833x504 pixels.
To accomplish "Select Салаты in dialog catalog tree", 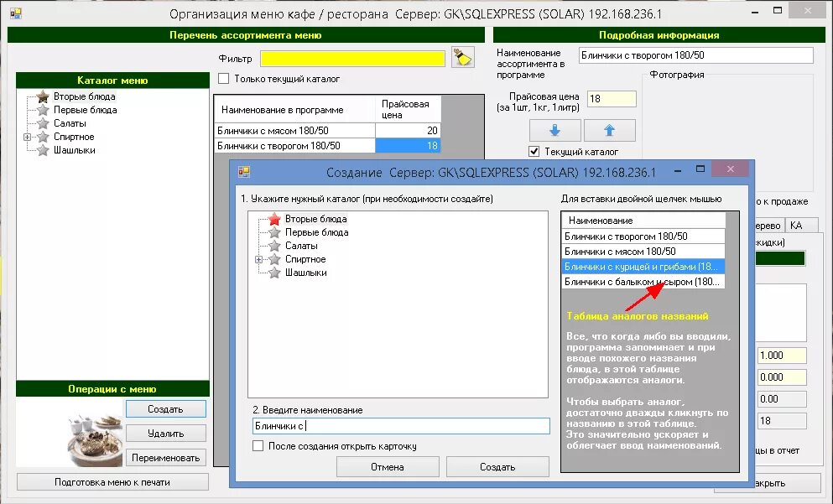I will [301, 246].
